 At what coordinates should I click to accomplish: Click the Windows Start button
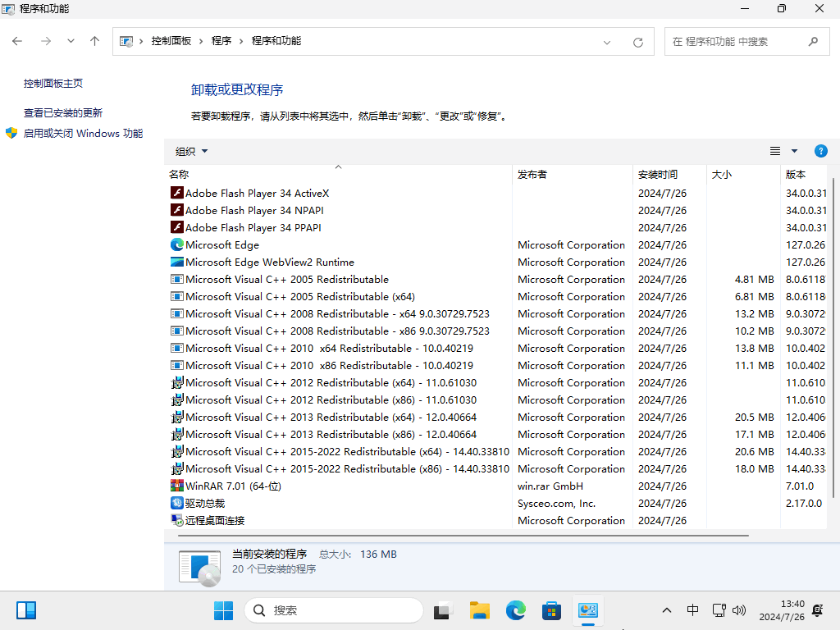coord(223,609)
